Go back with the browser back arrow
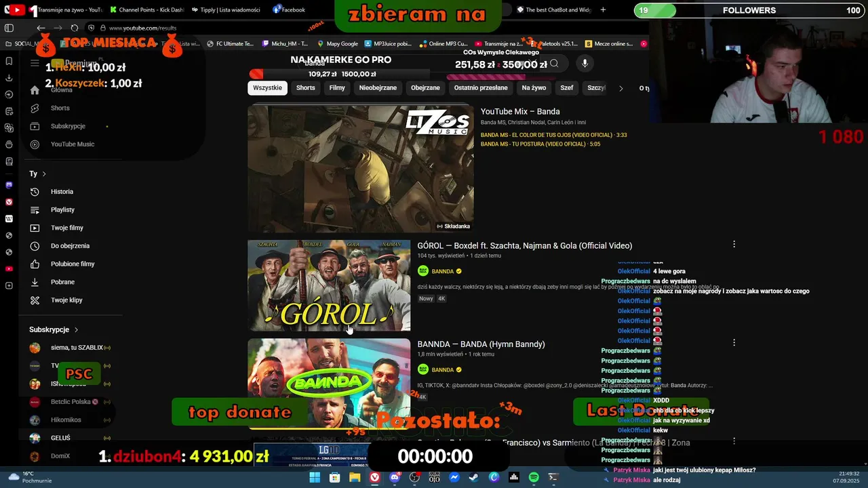Image resolution: width=868 pixels, height=488 pixels. click(x=41, y=28)
